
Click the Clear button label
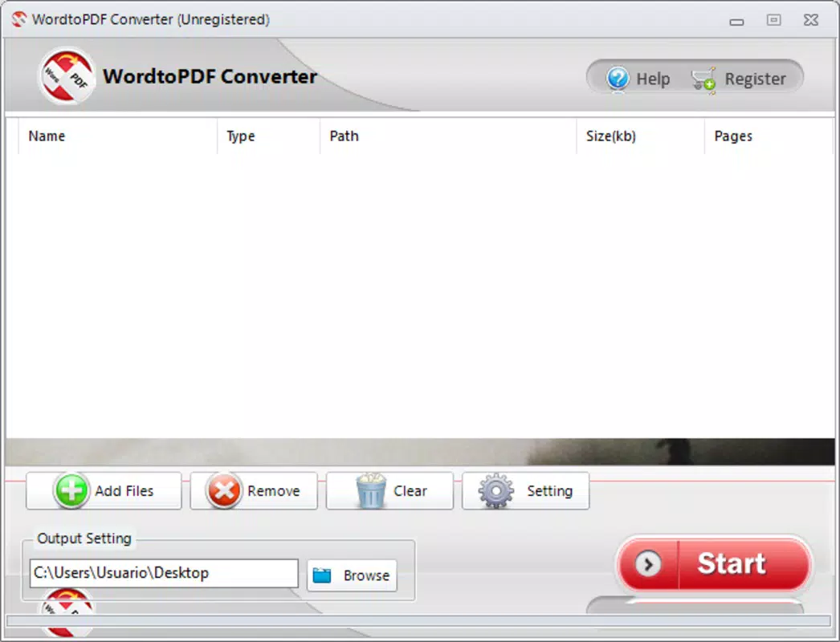click(410, 491)
